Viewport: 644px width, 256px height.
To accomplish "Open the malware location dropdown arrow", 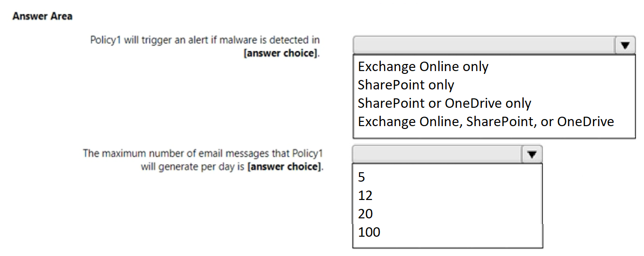I will pyautogui.click(x=625, y=46).
